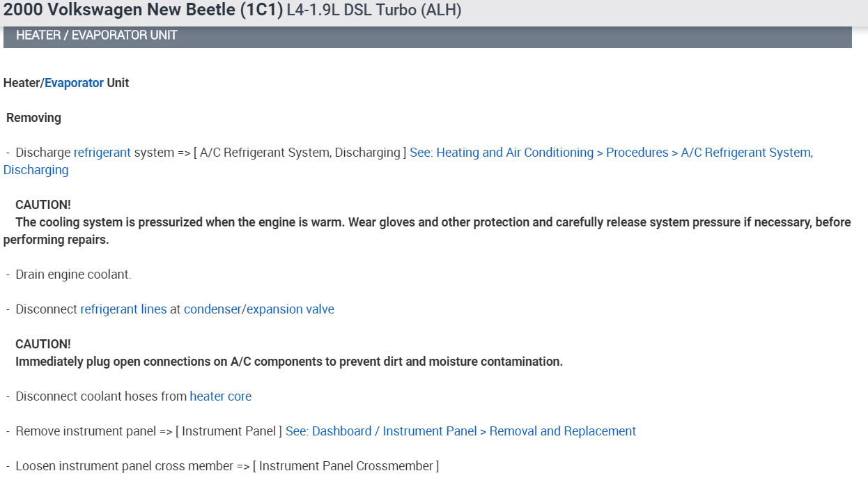
Task: Click the Immediately plug open connections caution
Action: pyautogui.click(x=288, y=362)
